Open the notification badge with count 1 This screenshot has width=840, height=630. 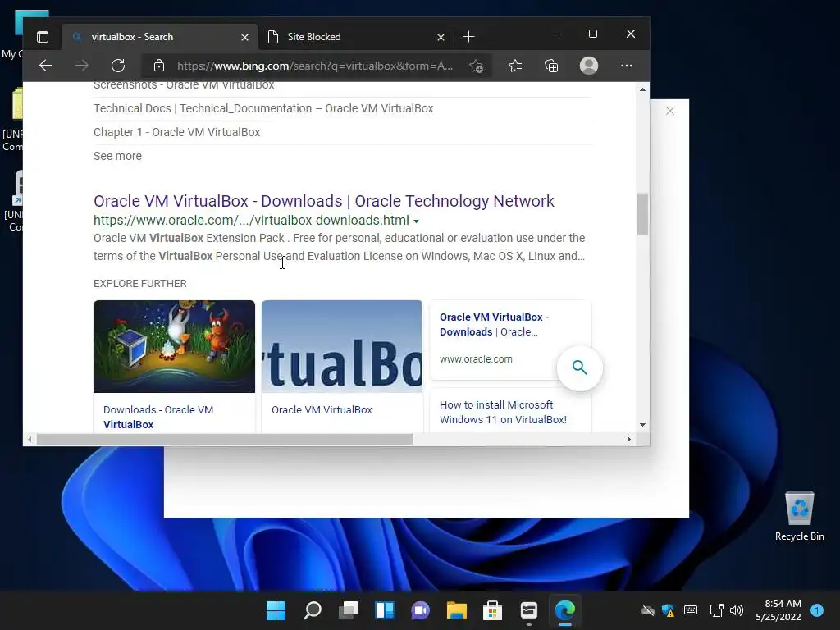[x=817, y=610]
